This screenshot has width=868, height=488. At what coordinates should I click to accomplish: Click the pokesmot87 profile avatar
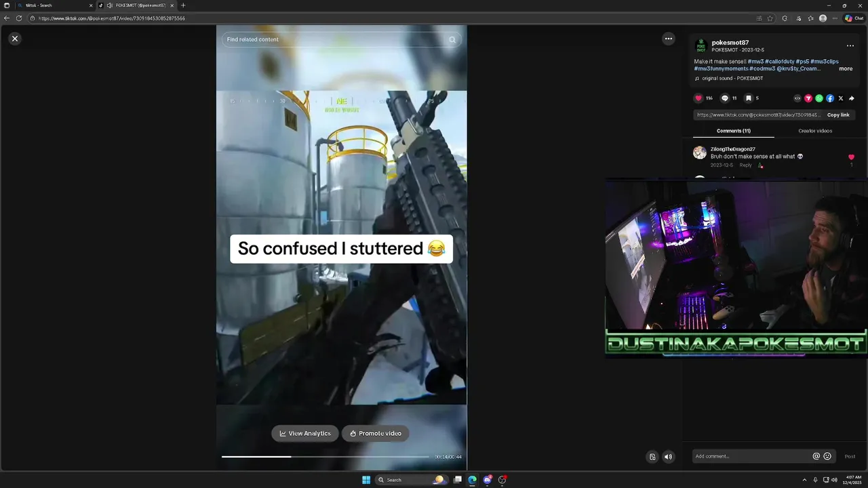pyautogui.click(x=701, y=46)
